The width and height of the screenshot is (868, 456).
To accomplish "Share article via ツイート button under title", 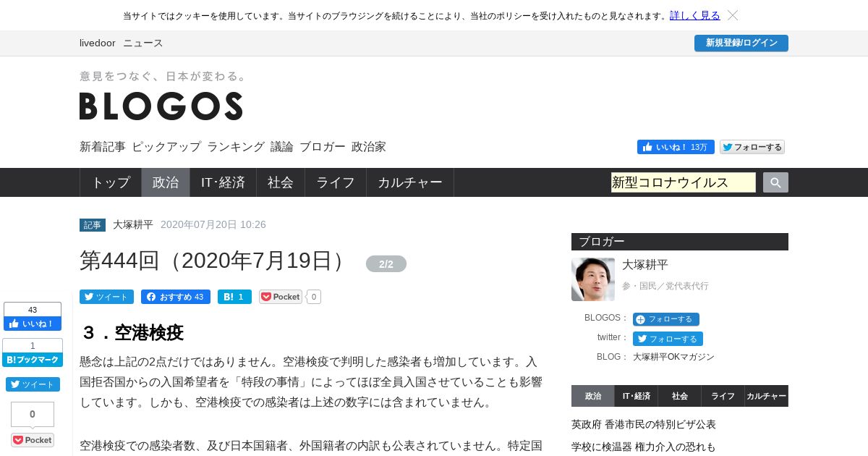I will tap(106, 297).
